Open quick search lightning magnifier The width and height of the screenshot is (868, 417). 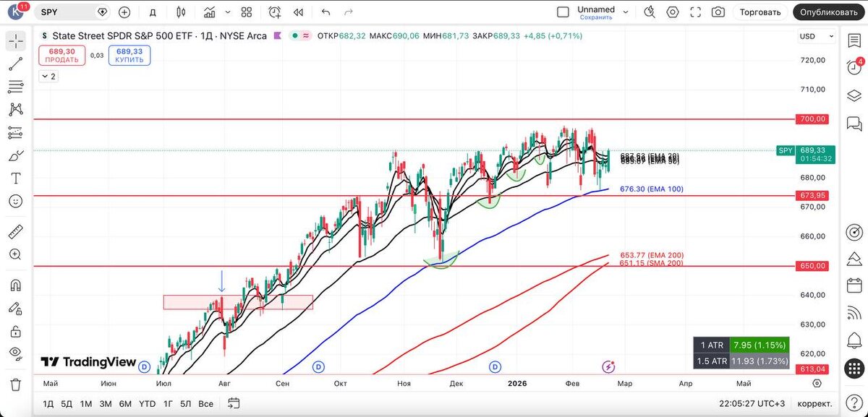(649, 12)
